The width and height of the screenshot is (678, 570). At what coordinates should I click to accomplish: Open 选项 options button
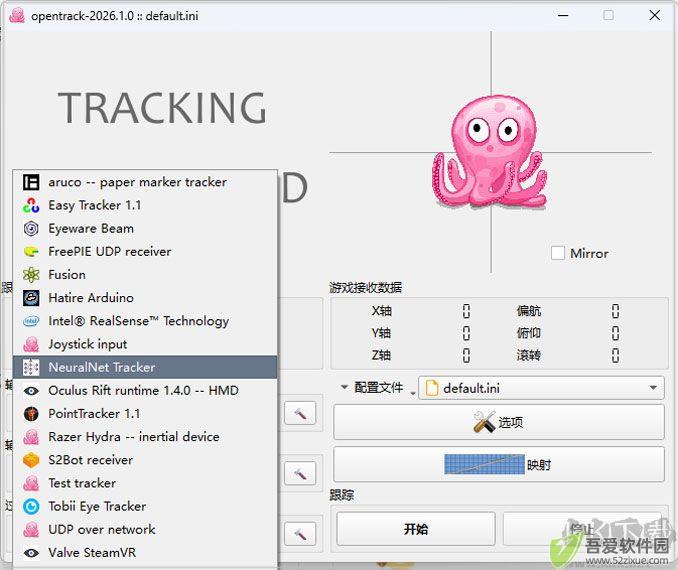click(499, 422)
